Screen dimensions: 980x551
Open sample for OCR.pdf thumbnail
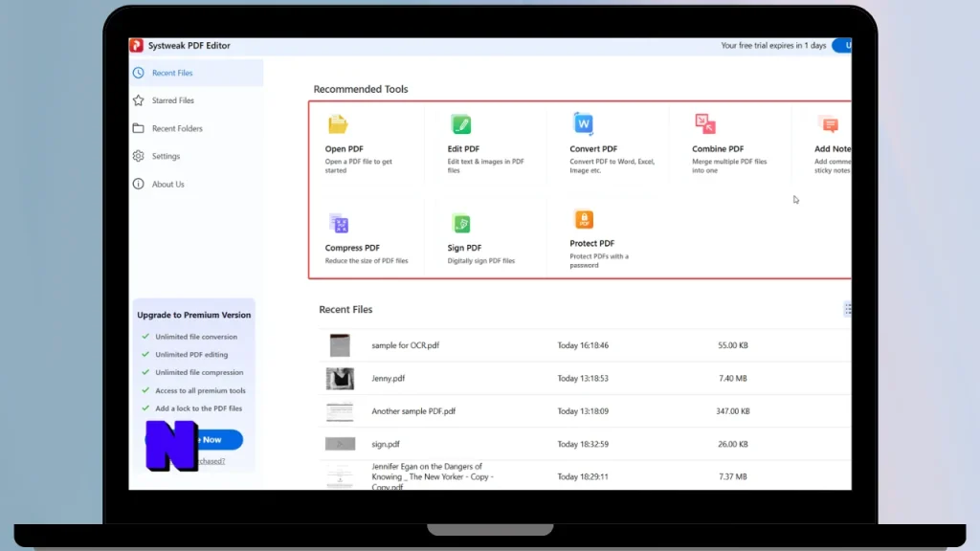(x=340, y=344)
